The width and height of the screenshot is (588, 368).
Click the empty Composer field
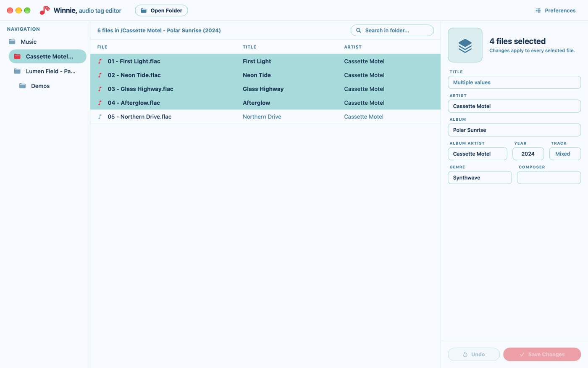pyautogui.click(x=549, y=177)
